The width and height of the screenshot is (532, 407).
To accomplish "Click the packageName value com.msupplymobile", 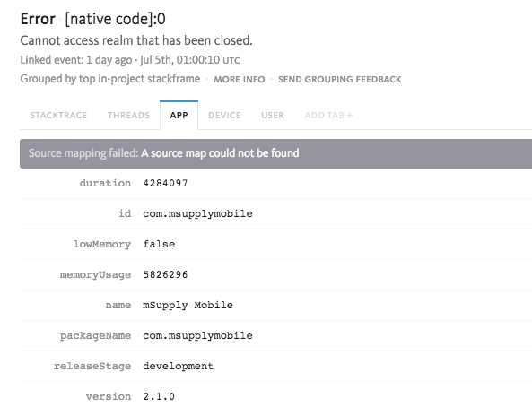I will (197, 336).
